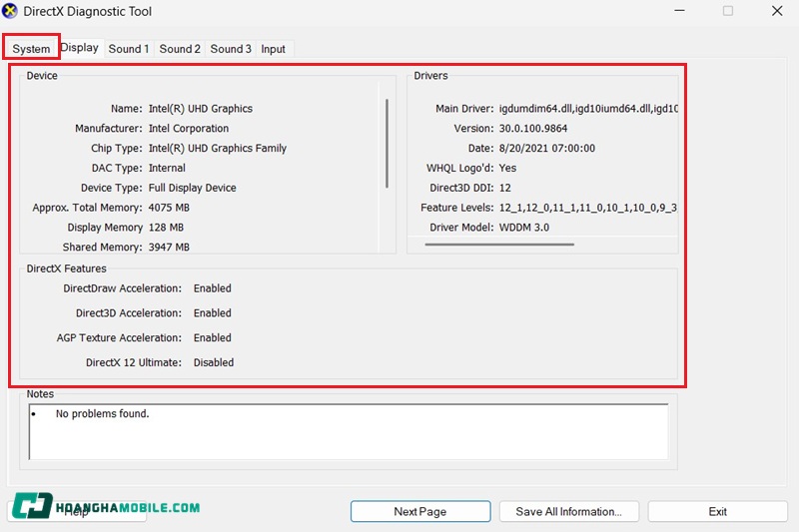Click the Intel(R) UHD Graphics name value

tap(201, 108)
